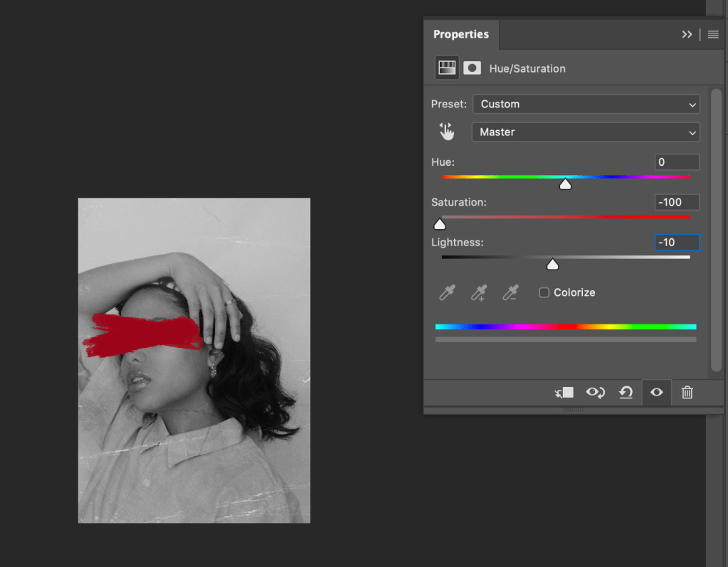Click the Saturation value field
The width and height of the screenshot is (728, 567).
(x=677, y=202)
